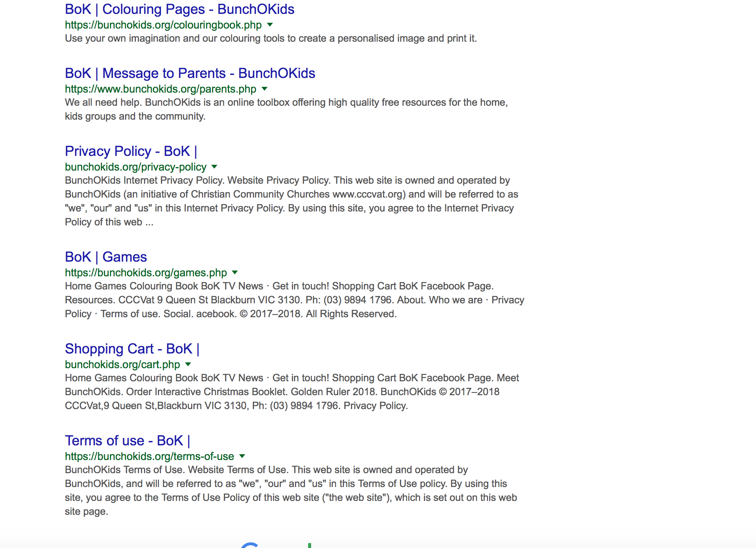This screenshot has height=548, width=756.
Task: Click the URL https://www.bunchokids.org/parents.php
Action: (161, 89)
